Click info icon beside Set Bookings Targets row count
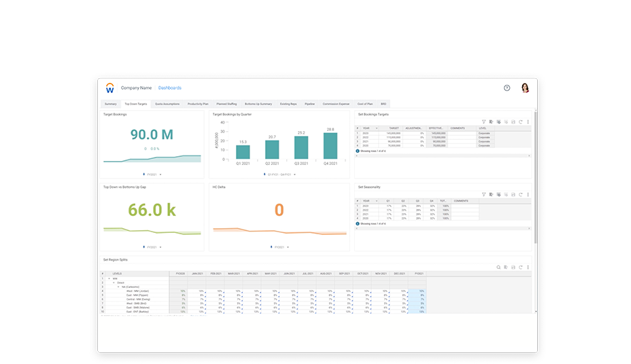The width and height of the screenshot is (631, 364). click(x=358, y=151)
